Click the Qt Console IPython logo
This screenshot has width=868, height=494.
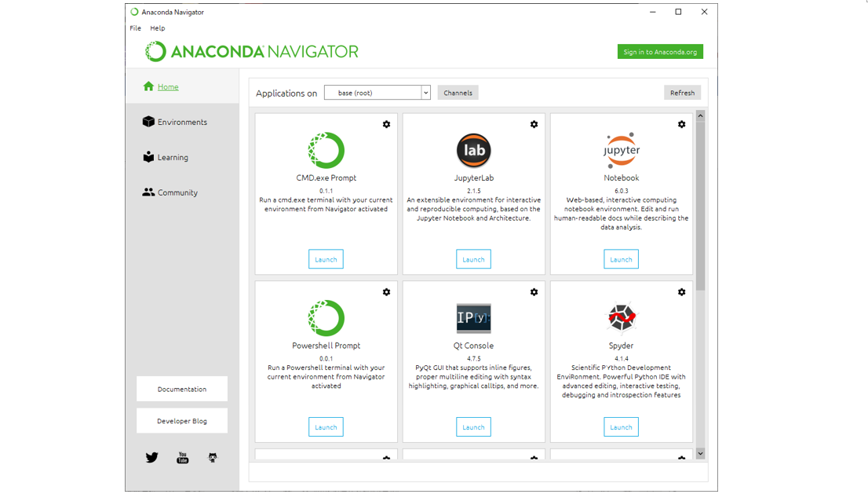click(x=473, y=318)
